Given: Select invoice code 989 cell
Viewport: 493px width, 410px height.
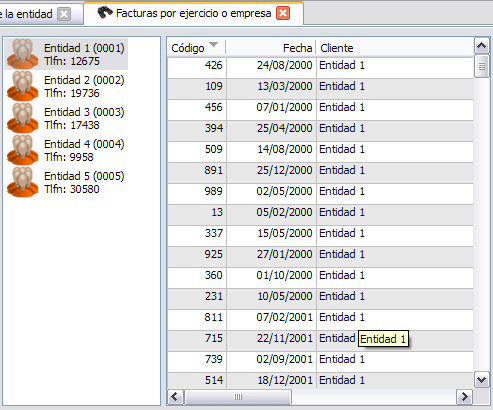Looking at the screenshot, I should click(197, 194).
